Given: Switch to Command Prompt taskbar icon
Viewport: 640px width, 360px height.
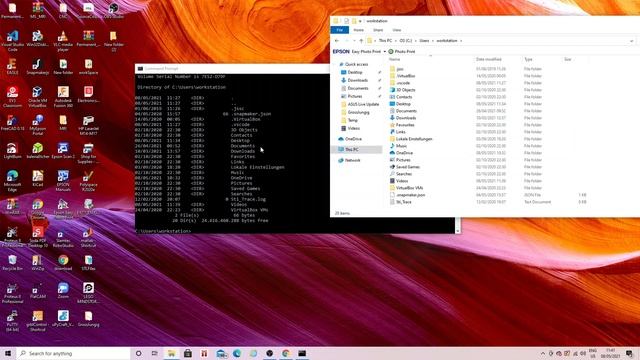Looking at the screenshot, I should 302,353.
